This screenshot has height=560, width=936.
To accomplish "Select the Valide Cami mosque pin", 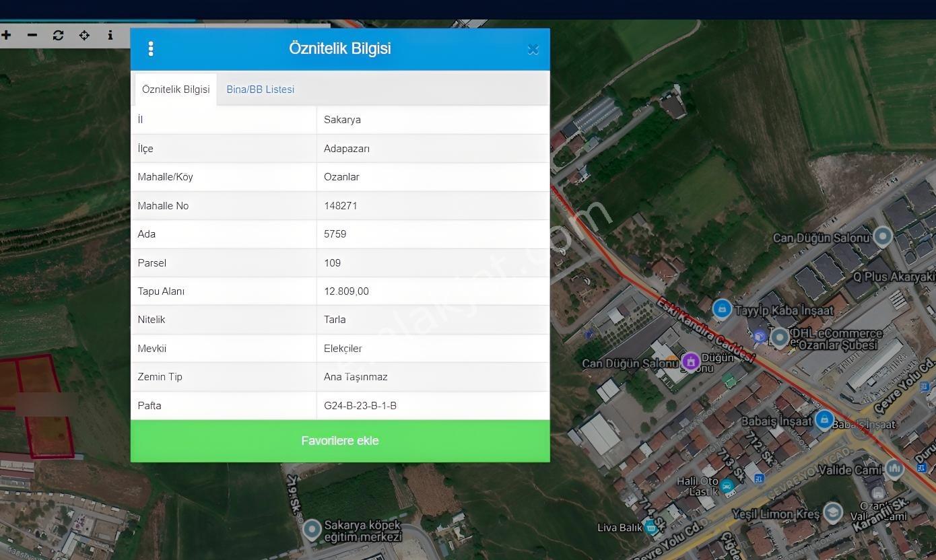I will coord(894,468).
